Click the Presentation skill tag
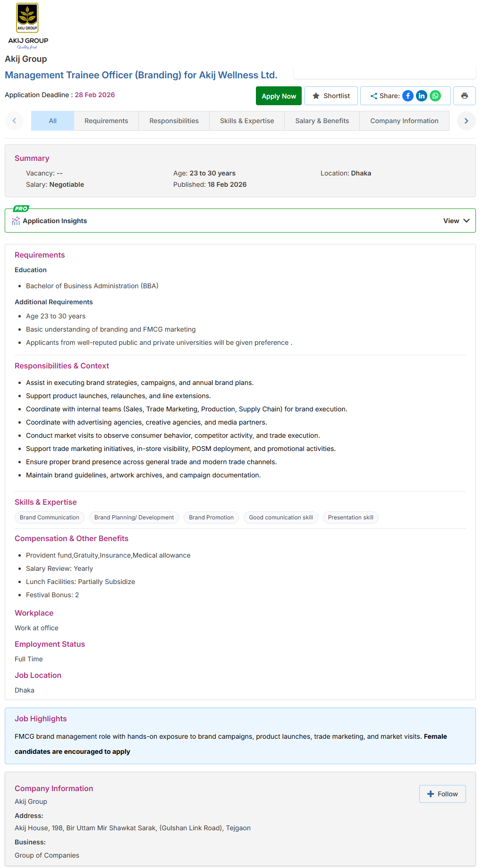Screen dimensions: 483x868 point(350,517)
